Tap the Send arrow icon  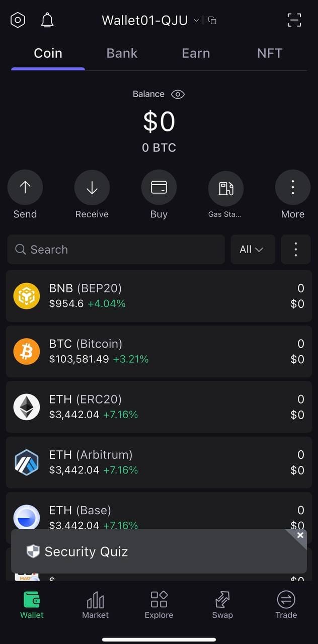coord(25,188)
